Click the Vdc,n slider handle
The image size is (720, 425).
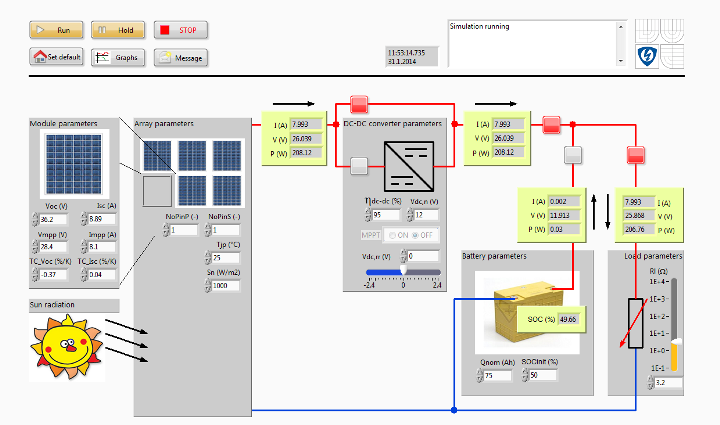point(403,270)
